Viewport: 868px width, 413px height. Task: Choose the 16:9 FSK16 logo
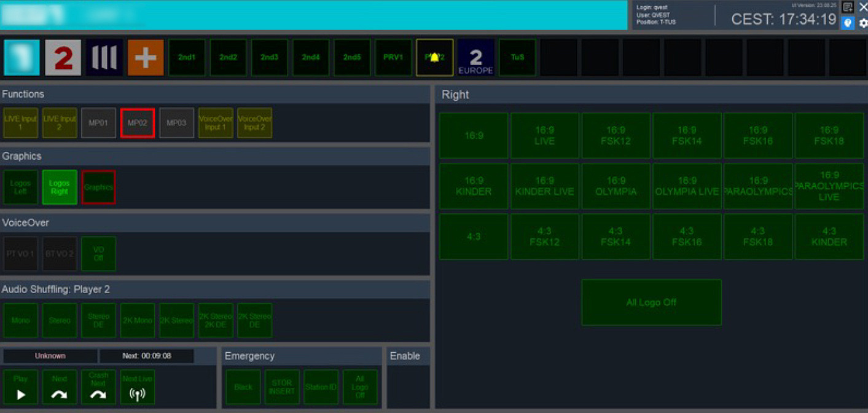(x=758, y=135)
